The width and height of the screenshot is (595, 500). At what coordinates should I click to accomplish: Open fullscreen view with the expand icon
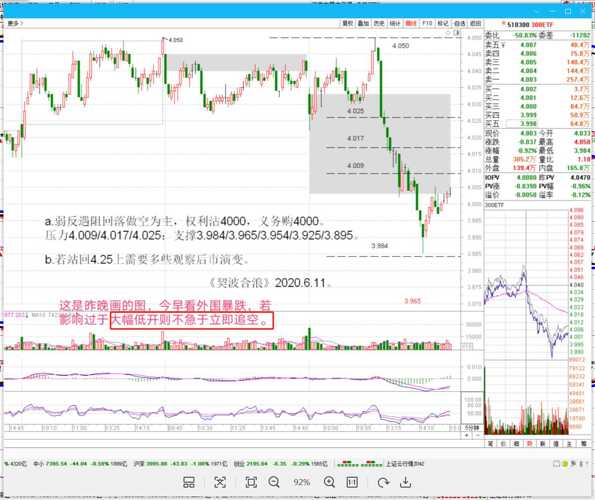point(220,482)
